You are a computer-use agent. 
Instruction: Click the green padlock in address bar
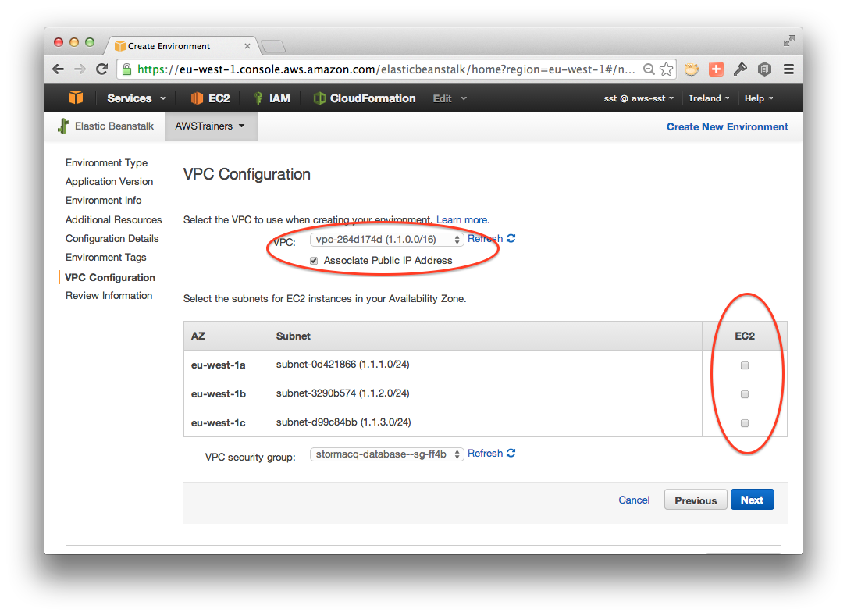click(127, 69)
